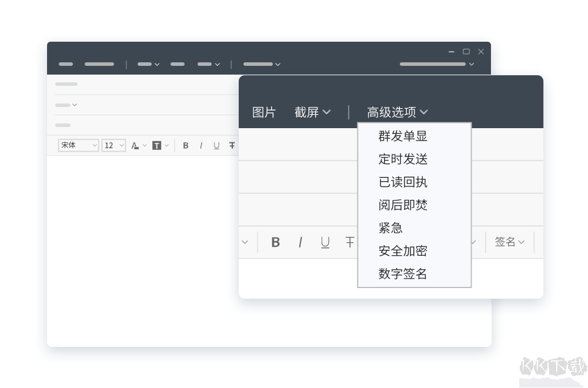The width and height of the screenshot is (588, 388).
Task: Toggle underline in the formatting toolbar
Action: (216, 145)
